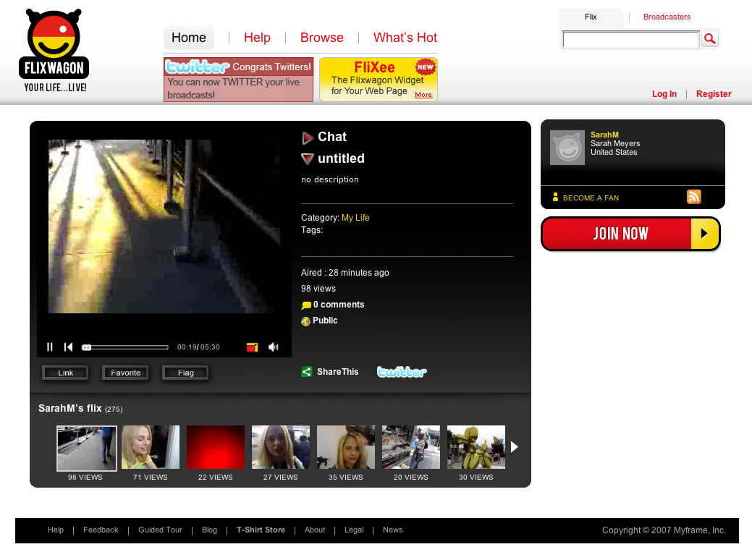752x560 pixels.
Task: Click footer About link
Action: tap(315, 530)
